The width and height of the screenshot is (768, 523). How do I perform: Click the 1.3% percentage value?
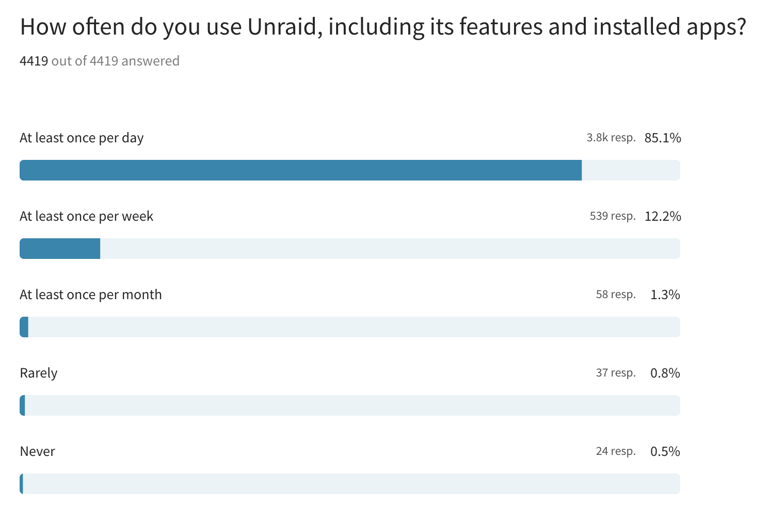coord(665,295)
